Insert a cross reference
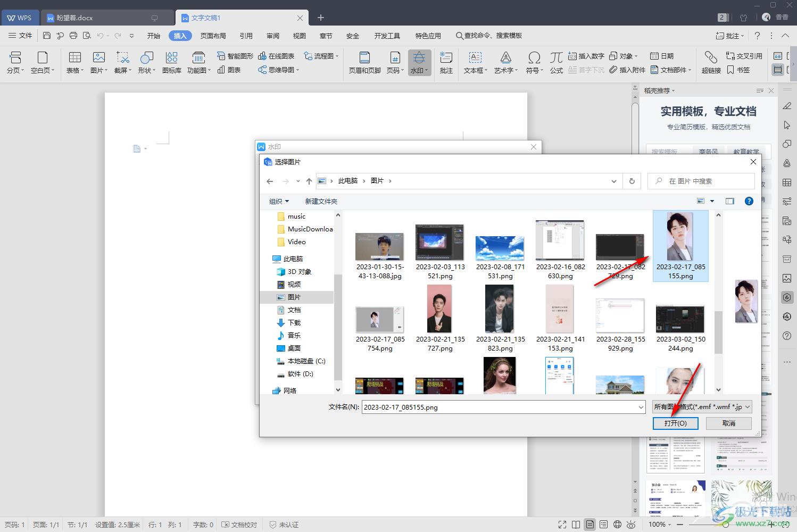 [x=744, y=56]
